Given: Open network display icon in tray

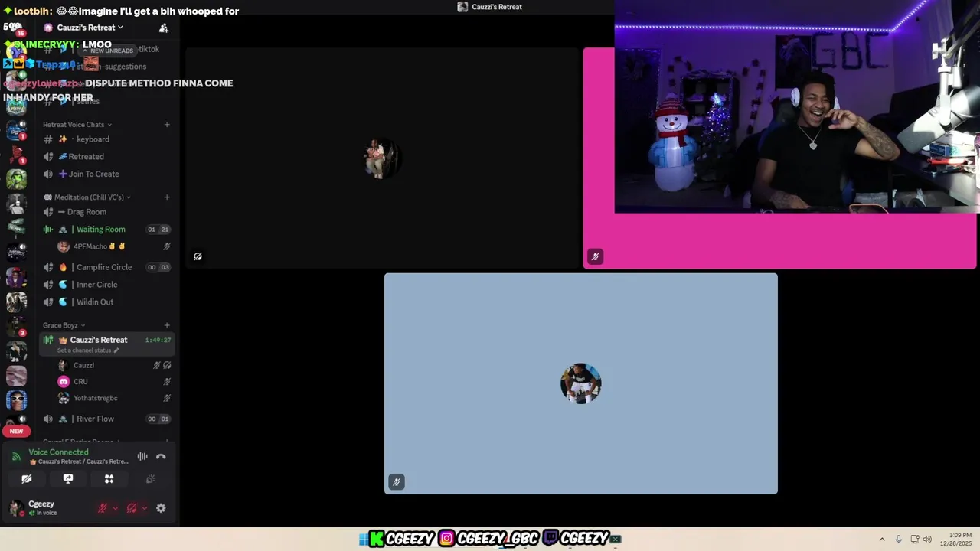Looking at the screenshot, I should click(914, 539).
